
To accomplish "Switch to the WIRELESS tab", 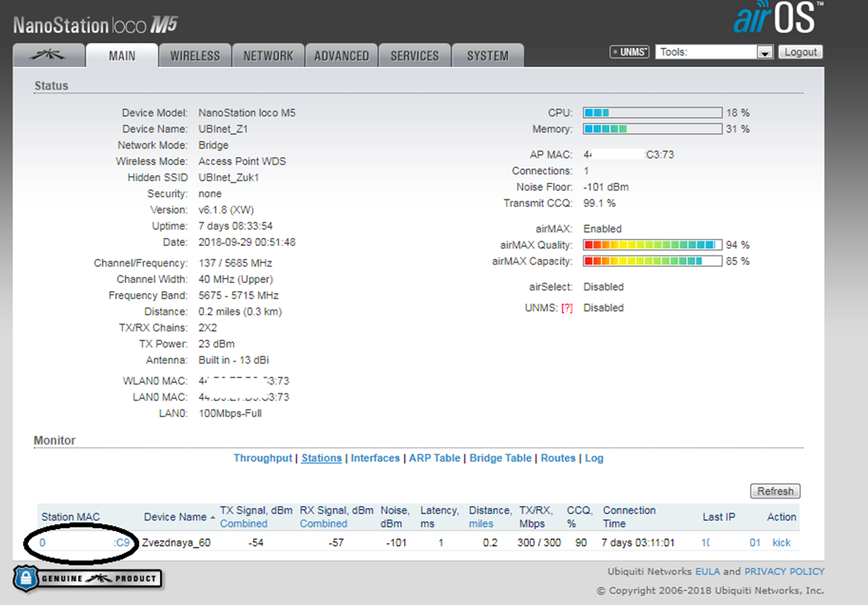I will 195,55.
